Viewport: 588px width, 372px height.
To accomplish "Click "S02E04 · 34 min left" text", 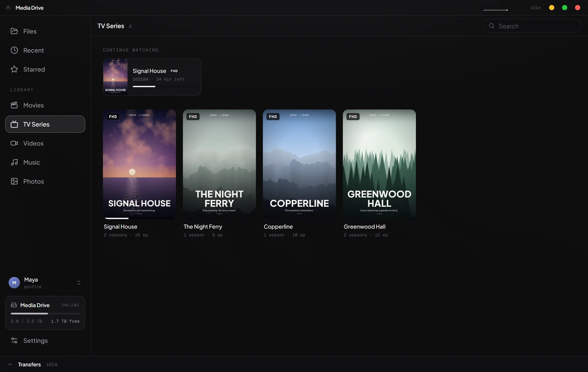I will point(159,79).
